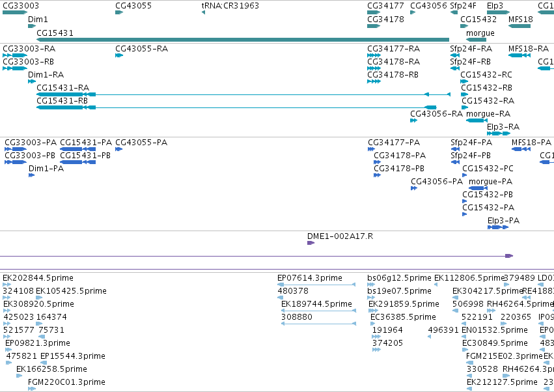Click the 308880 EST label
554x392 pixels.
click(297, 317)
